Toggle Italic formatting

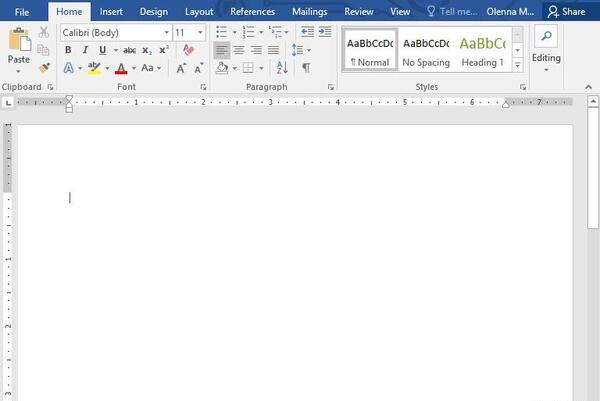(x=85, y=50)
